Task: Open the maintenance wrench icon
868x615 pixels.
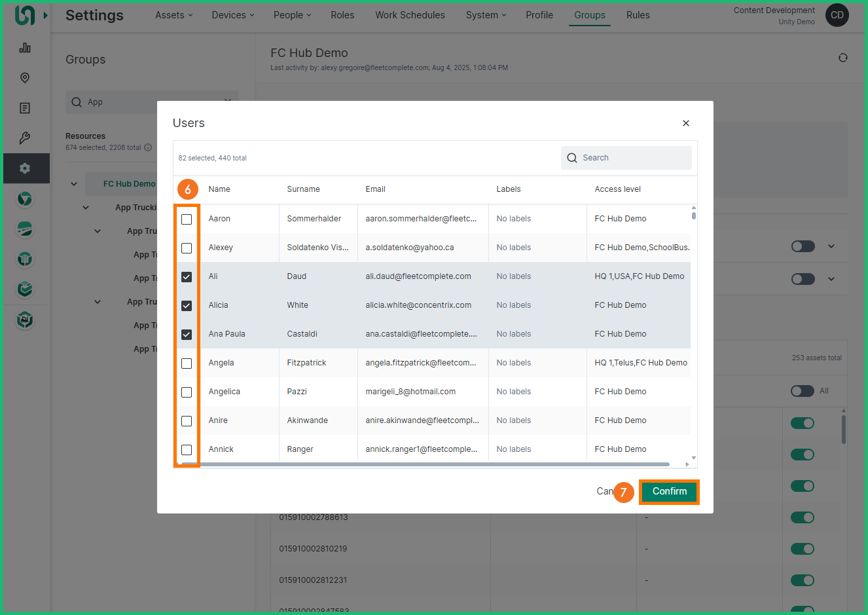Action: click(25, 138)
